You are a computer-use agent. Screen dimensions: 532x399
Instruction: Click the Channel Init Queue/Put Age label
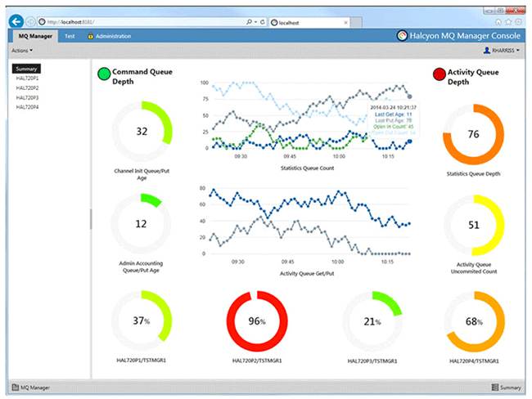point(142,174)
